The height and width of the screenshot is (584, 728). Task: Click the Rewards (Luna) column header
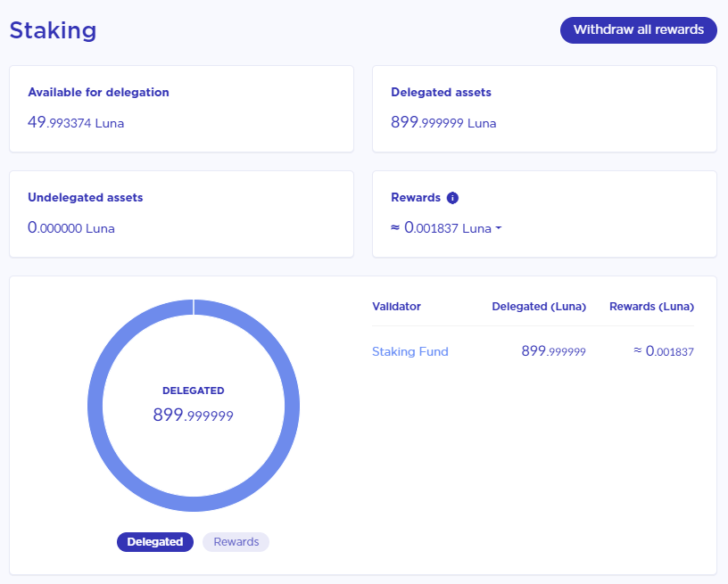(651, 306)
